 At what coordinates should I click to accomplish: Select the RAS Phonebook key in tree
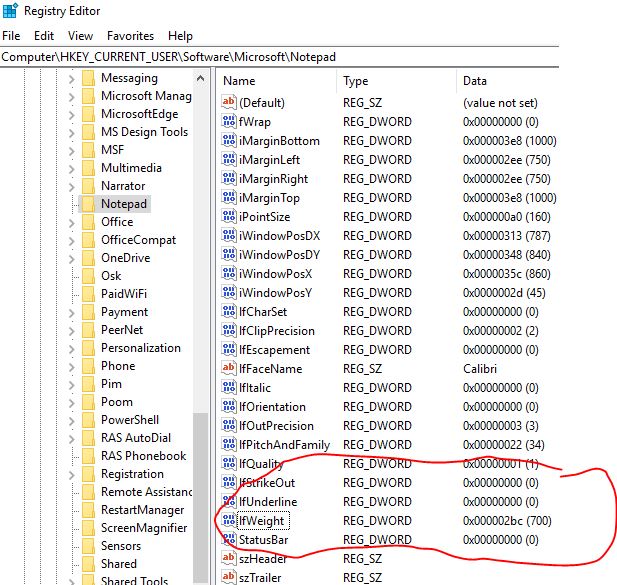click(x=144, y=456)
